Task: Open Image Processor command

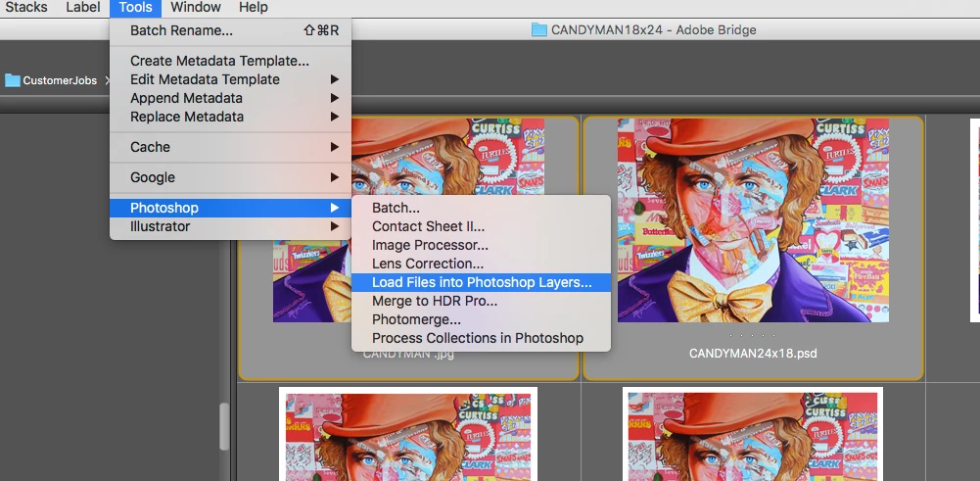Action: pos(482,245)
